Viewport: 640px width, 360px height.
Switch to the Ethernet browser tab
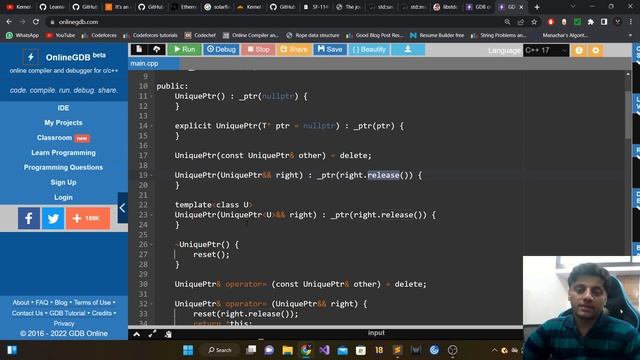point(184,7)
